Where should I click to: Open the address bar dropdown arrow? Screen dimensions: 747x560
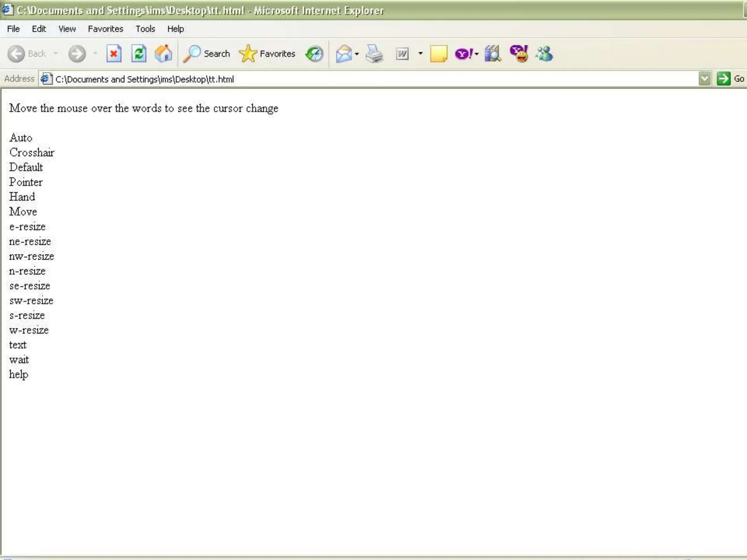[x=704, y=79]
